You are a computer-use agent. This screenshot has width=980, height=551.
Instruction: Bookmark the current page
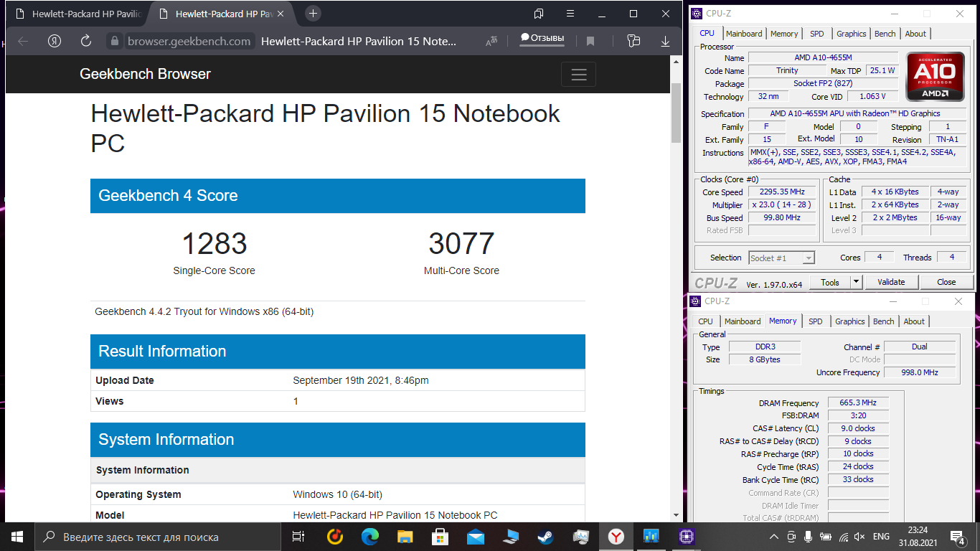(x=590, y=41)
